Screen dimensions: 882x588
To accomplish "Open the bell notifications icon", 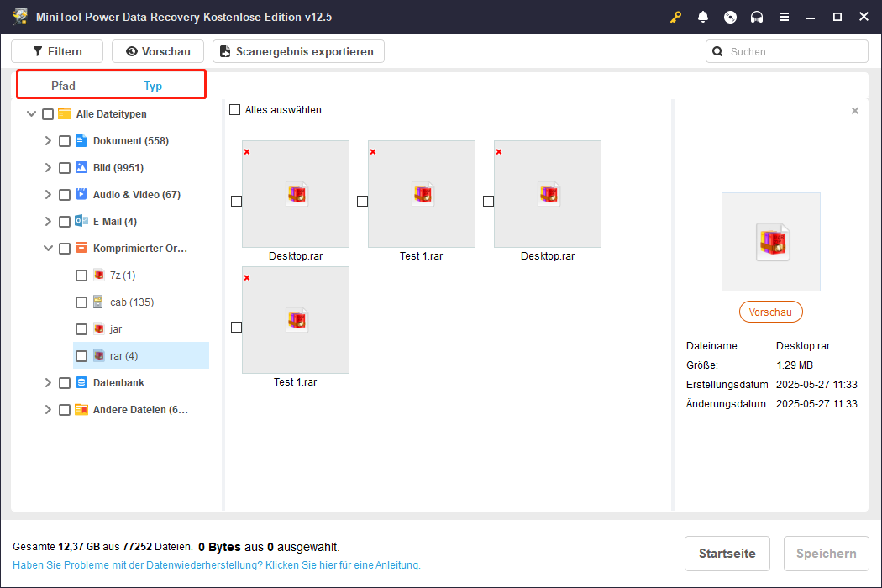I will point(702,17).
